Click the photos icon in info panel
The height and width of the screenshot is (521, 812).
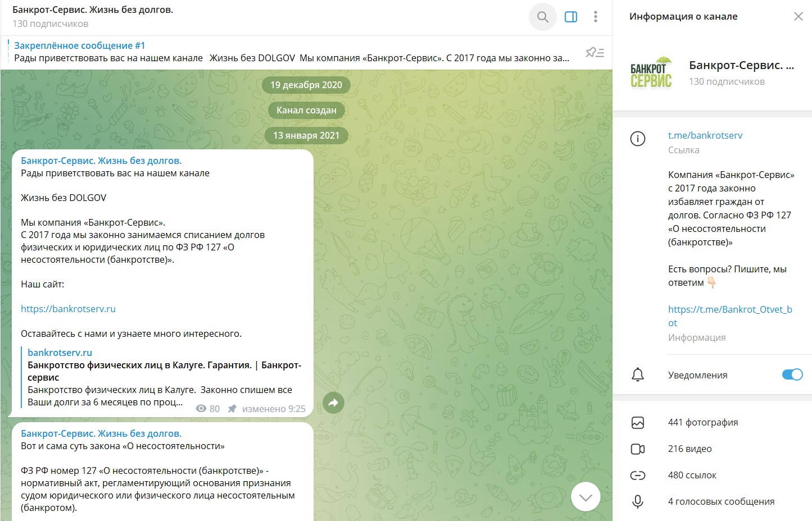pos(638,423)
